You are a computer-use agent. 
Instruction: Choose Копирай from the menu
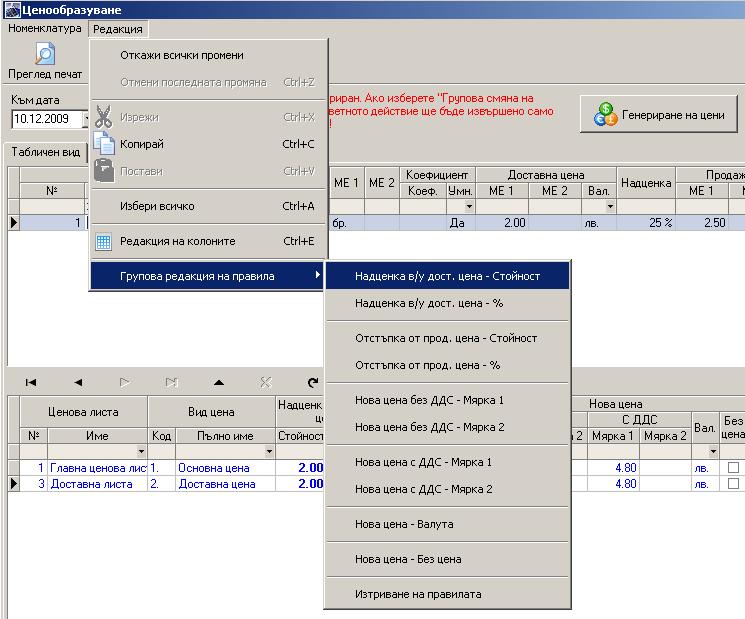coord(209,144)
